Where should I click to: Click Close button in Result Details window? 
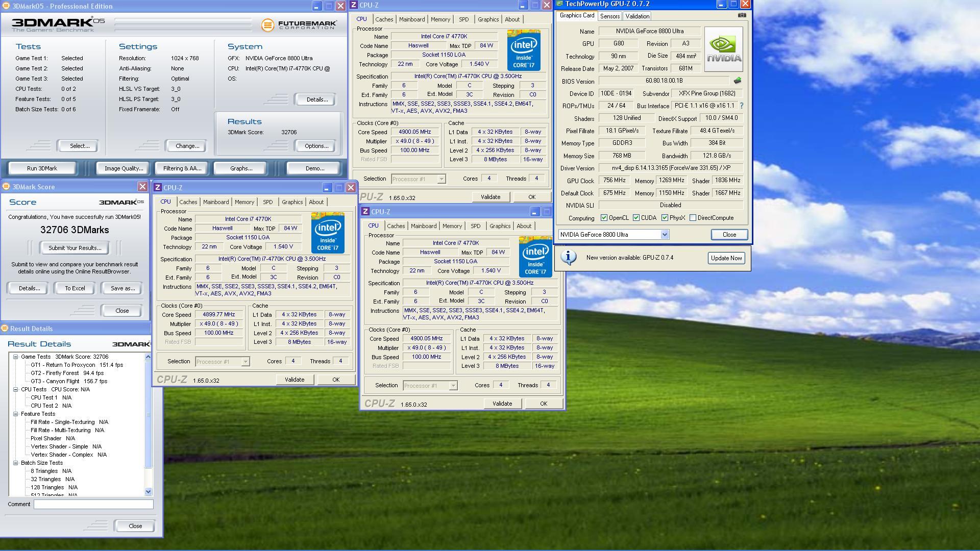pos(135,526)
